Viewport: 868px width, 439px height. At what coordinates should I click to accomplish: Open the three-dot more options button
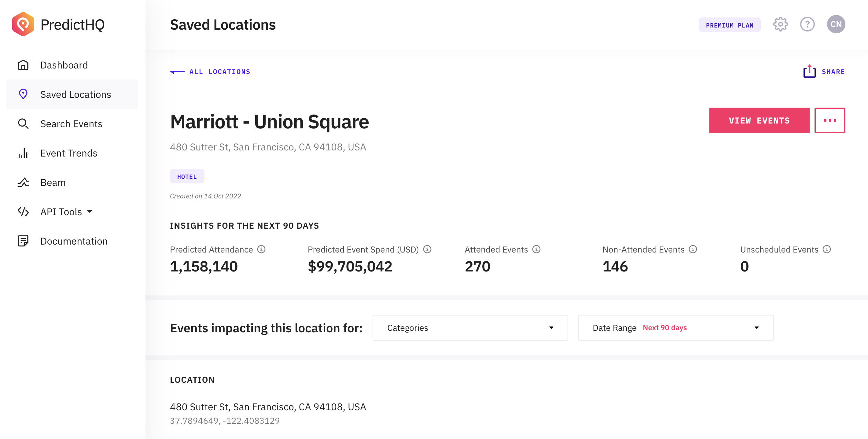[x=829, y=120]
